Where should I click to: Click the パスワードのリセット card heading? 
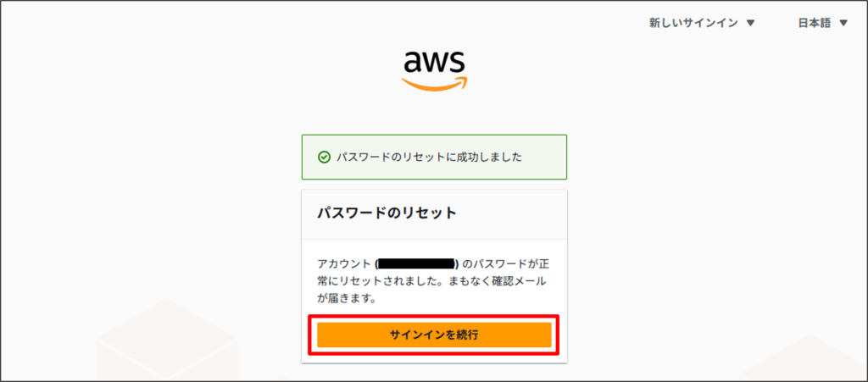click(x=387, y=213)
